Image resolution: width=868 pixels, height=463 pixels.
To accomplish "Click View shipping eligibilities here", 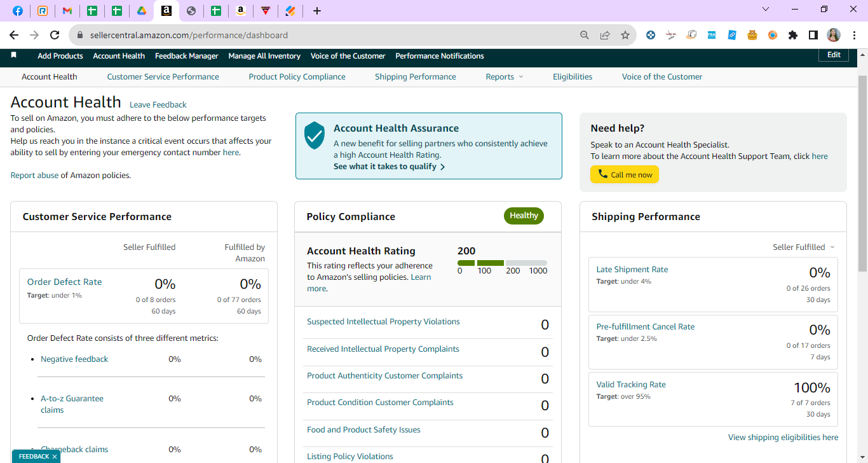I will click(x=783, y=438).
